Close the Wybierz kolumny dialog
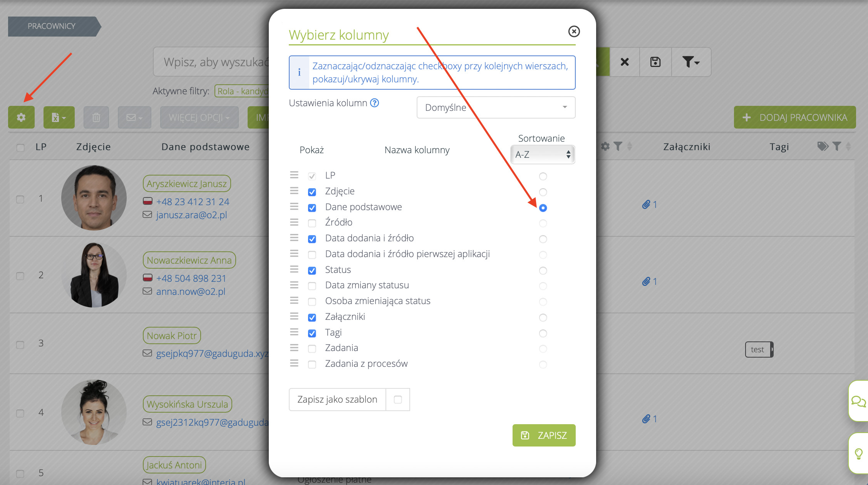Image resolution: width=868 pixels, height=485 pixels. click(x=574, y=32)
